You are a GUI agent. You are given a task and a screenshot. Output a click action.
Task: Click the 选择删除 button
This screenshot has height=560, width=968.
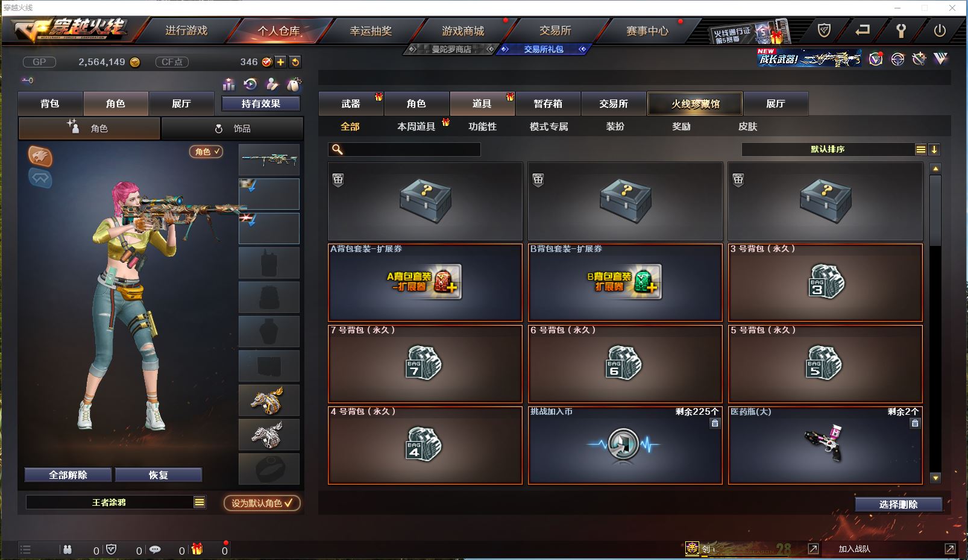point(898,505)
